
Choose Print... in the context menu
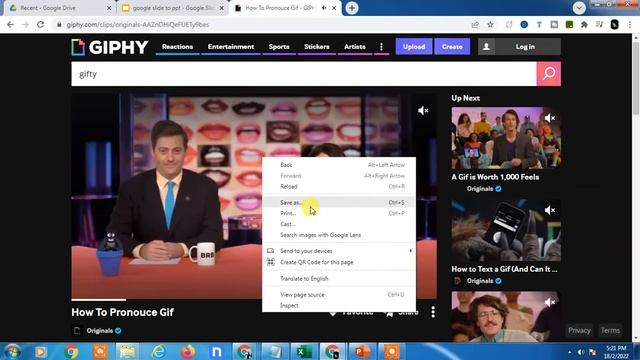click(339, 213)
